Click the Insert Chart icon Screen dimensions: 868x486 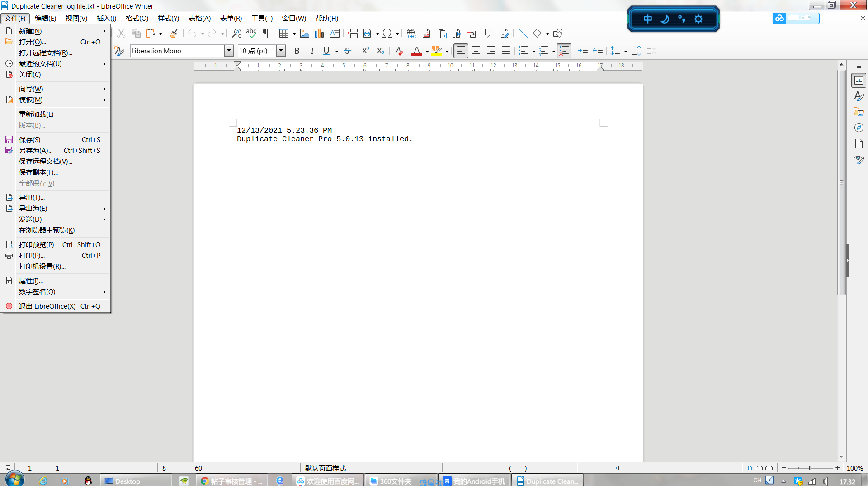pyautogui.click(x=320, y=33)
